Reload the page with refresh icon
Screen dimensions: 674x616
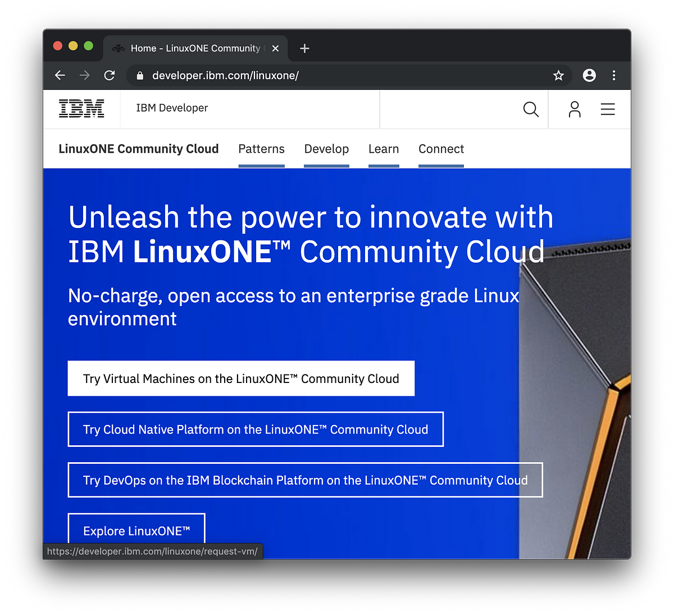pos(110,75)
